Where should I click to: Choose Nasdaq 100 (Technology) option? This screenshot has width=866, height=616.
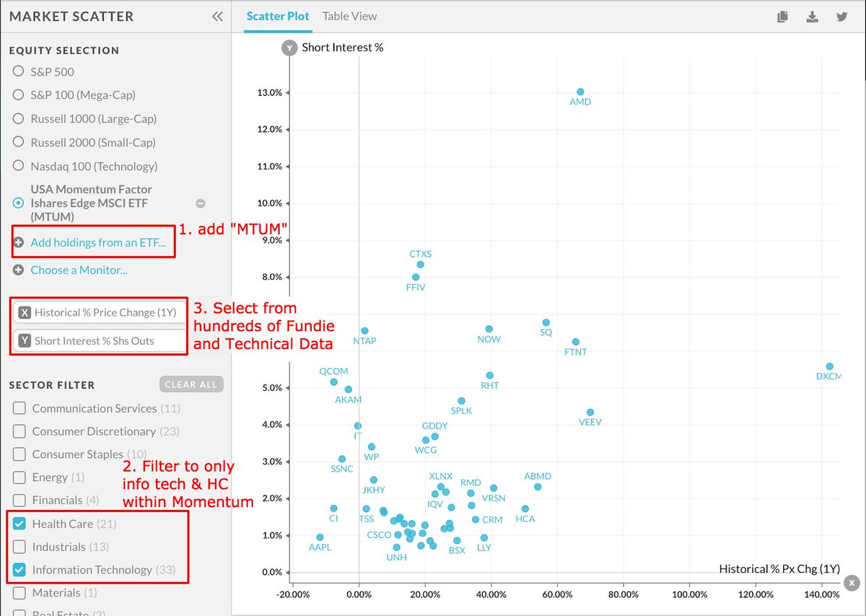tap(19, 166)
